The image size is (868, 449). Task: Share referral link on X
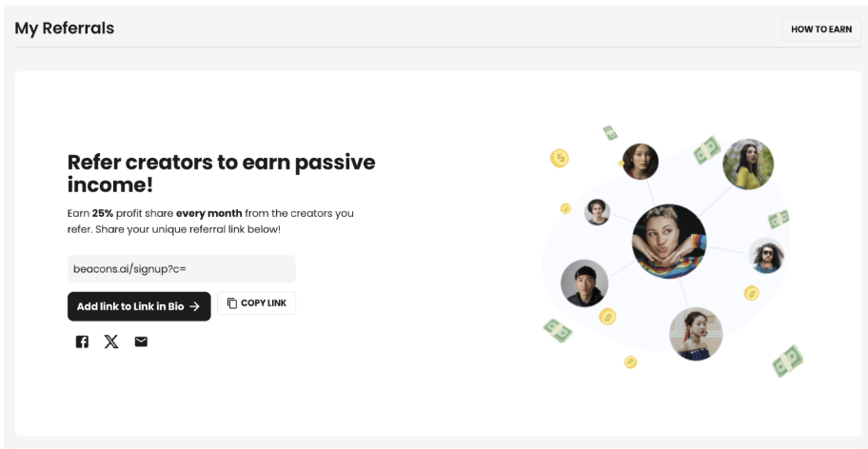pos(111,342)
